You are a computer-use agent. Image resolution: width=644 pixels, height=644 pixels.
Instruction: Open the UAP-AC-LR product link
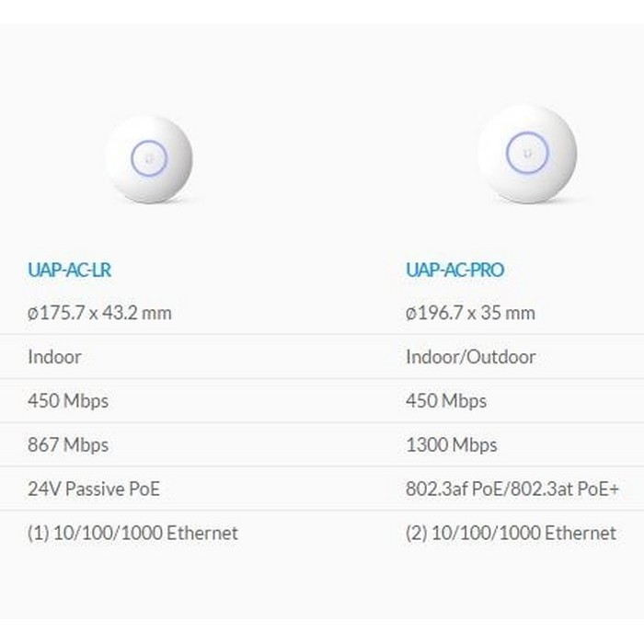pyautogui.click(x=70, y=270)
